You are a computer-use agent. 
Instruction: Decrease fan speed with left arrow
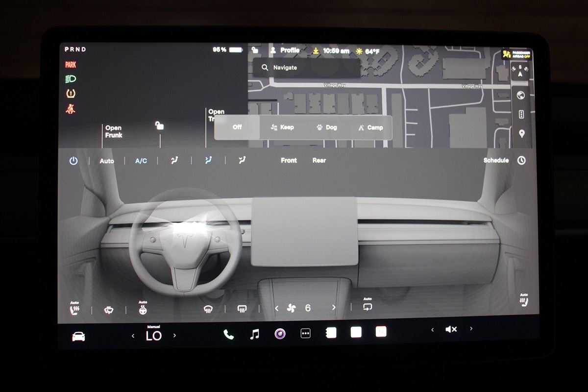click(x=276, y=308)
